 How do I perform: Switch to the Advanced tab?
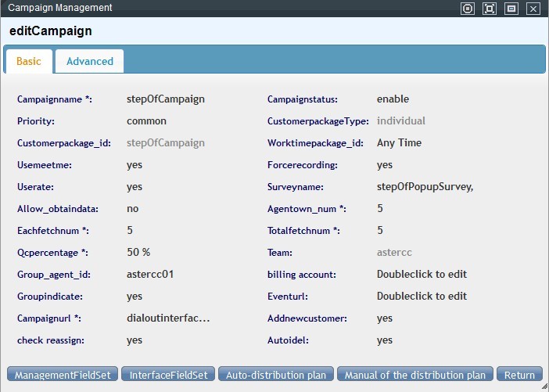89,61
